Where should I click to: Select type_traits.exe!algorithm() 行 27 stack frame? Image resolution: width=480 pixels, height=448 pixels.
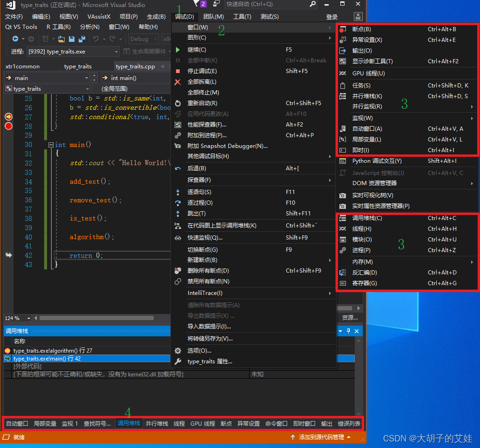(53, 351)
